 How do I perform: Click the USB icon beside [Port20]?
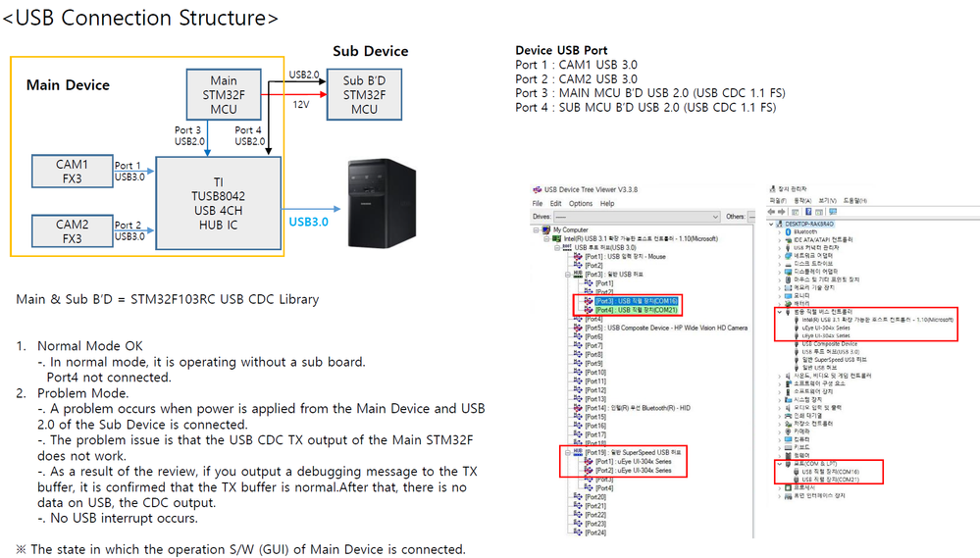(578, 497)
